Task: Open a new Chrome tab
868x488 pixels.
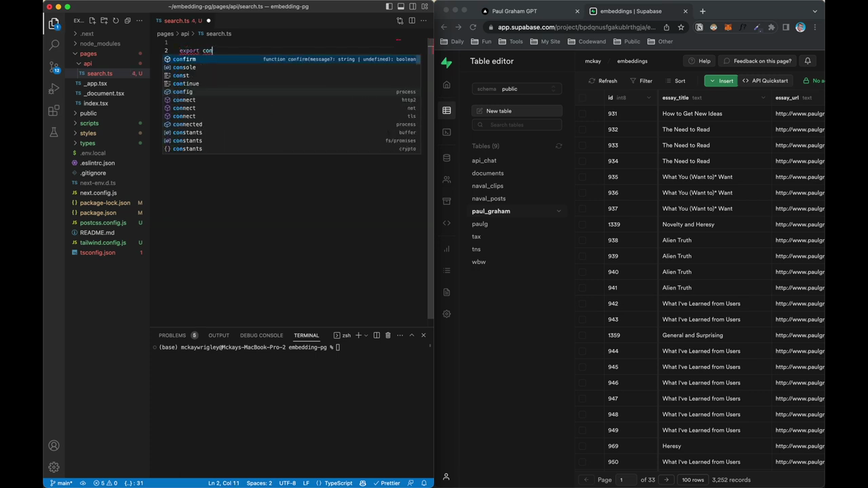Action: [703, 11]
